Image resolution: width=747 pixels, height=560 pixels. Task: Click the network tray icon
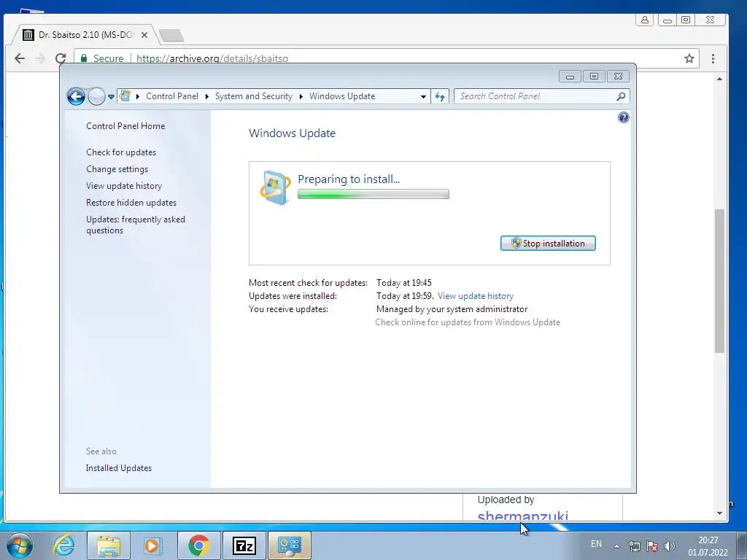(x=634, y=546)
